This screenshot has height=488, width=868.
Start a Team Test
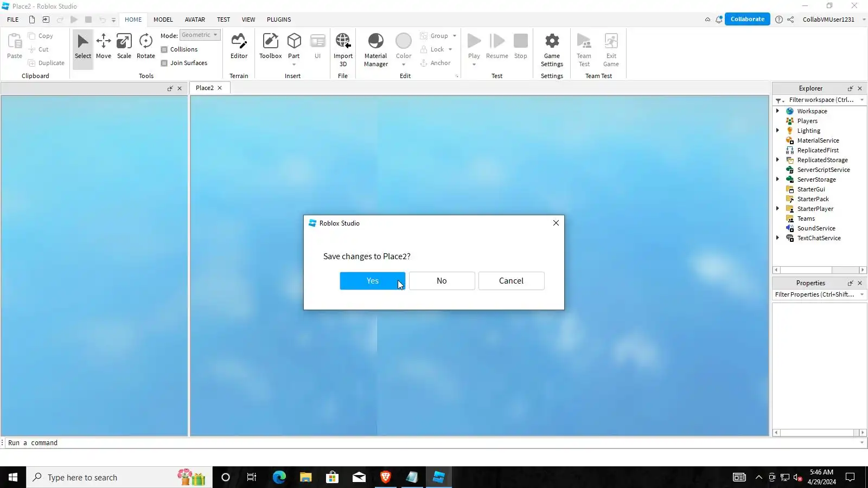[x=584, y=50]
